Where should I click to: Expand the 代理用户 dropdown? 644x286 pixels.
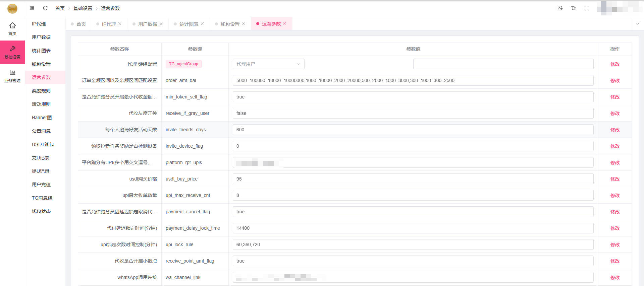(x=268, y=64)
